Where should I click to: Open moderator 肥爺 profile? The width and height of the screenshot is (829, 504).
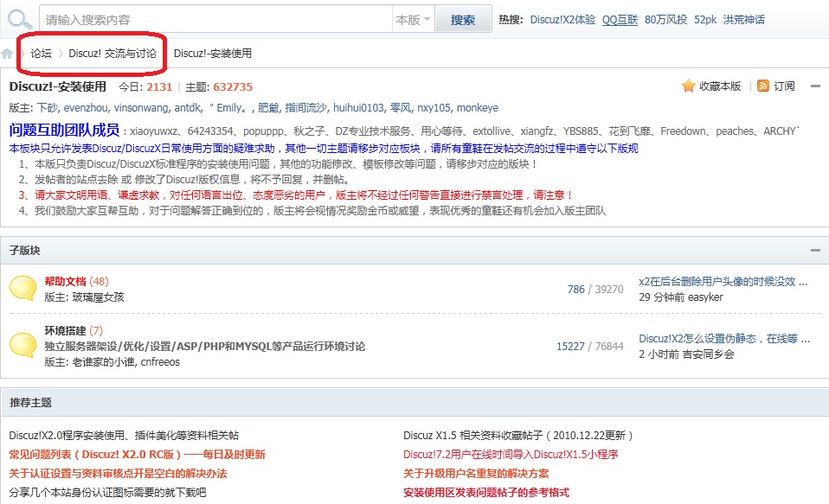pos(268,108)
